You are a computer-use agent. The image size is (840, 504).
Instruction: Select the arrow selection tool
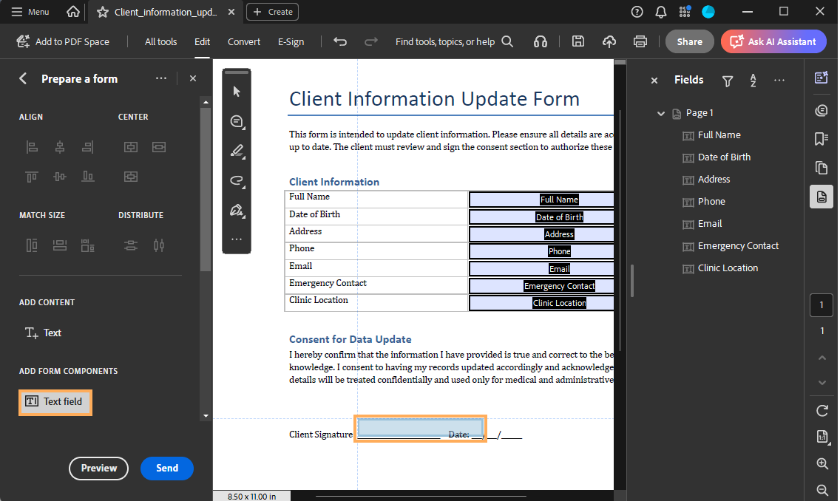pos(237,92)
